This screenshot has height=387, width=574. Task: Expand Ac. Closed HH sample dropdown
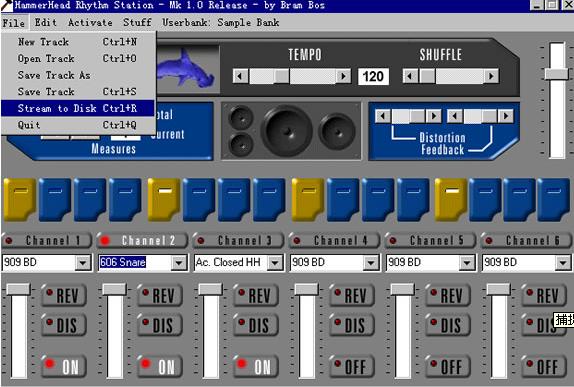(275, 263)
